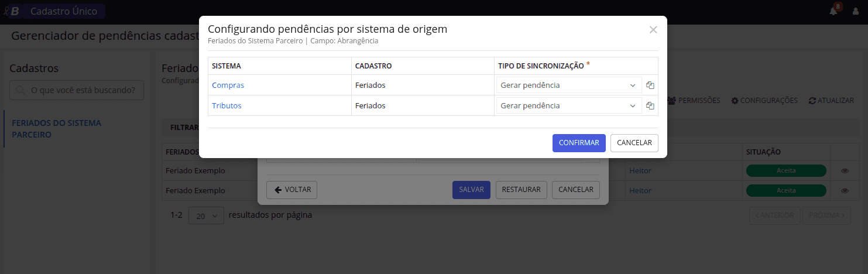The image size is (868, 274).
Task: Toggle eye icon on second Aceita row
Action: (x=845, y=190)
